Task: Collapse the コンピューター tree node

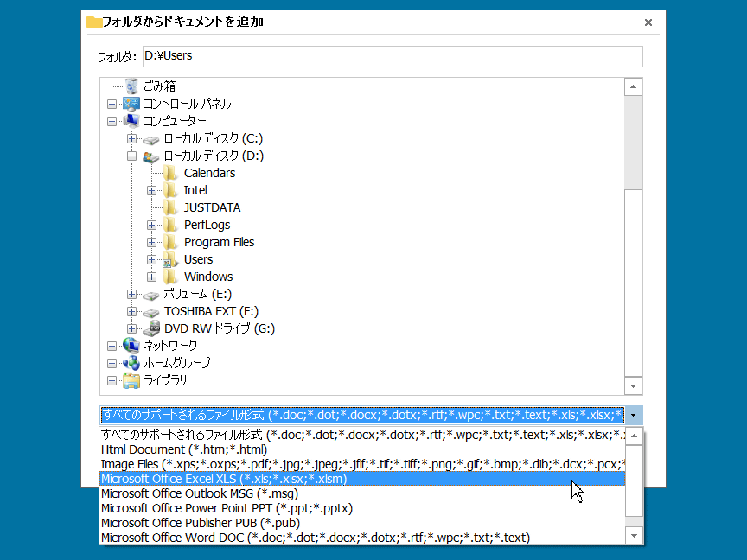Action: click(x=112, y=122)
